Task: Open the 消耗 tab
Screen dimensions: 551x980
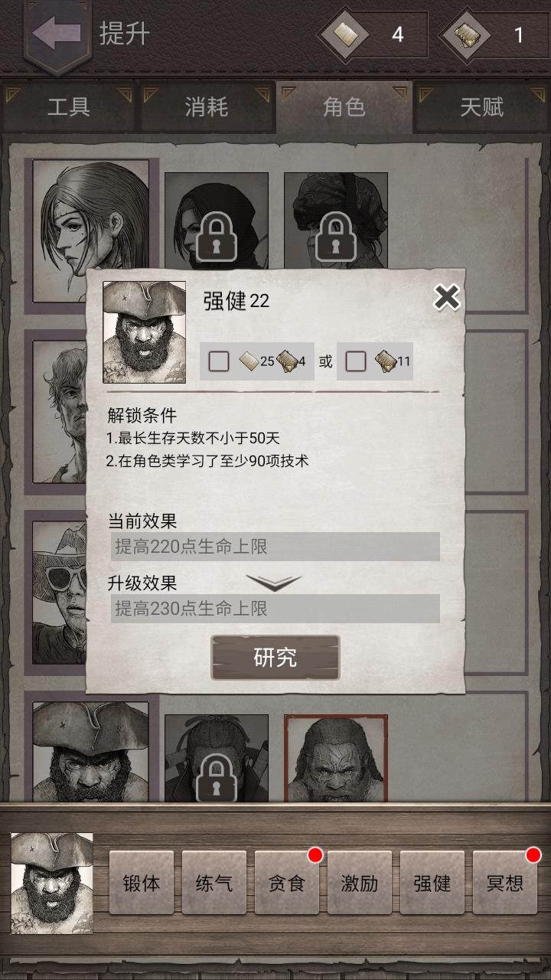Action: (x=207, y=106)
